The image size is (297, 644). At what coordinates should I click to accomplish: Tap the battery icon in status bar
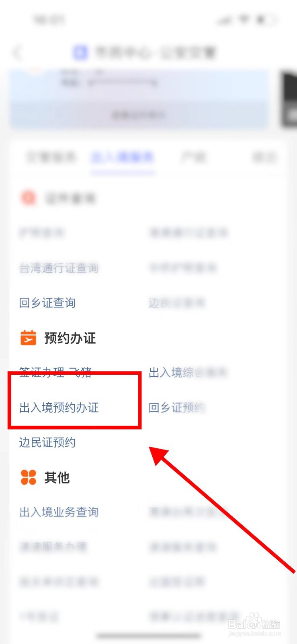[x=267, y=19]
